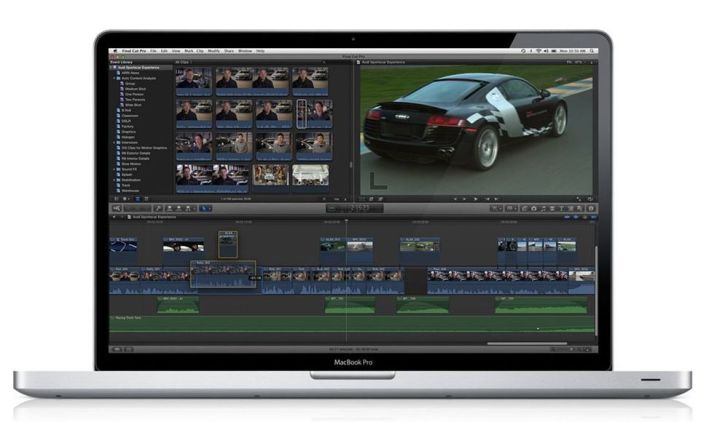The image size is (701, 422).
Task: Expand the Interviews folder
Action: (x=114, y=143)
